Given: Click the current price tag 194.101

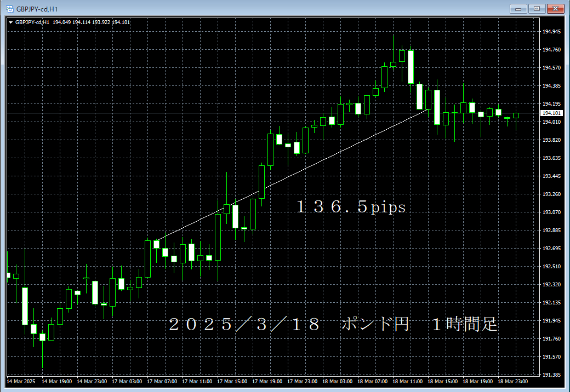Looking at the screenshot, I should pyautogui.click(x=550, y=113).
